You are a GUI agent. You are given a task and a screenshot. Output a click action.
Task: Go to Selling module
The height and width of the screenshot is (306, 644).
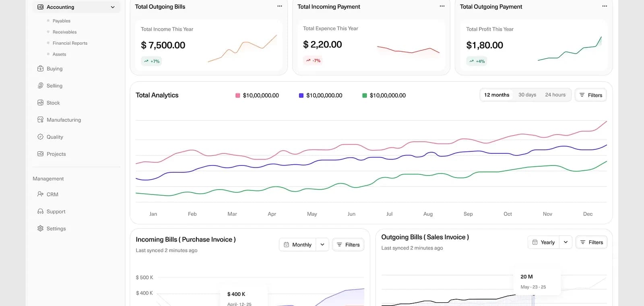55,86
